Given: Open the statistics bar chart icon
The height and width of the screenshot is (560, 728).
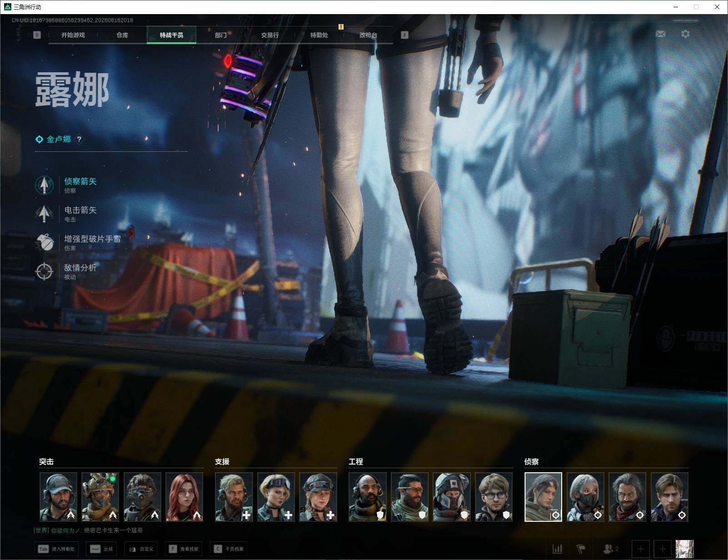Looking at the screenshot, I should 558,549.
